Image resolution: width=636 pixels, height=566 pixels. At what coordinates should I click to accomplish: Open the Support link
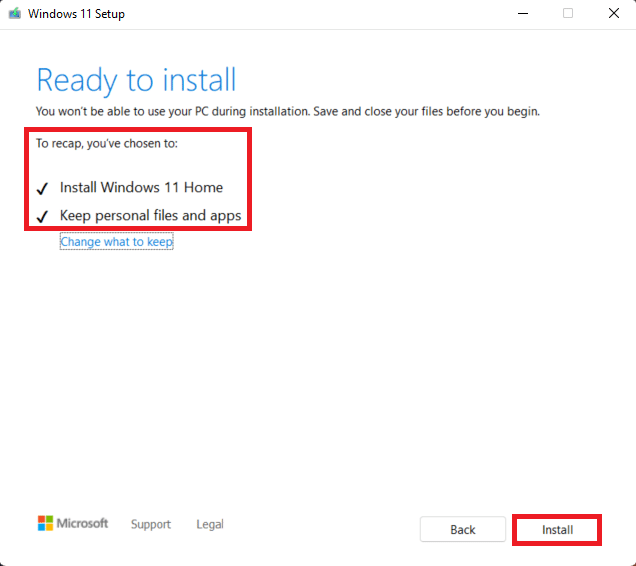(x=150, y=524)
